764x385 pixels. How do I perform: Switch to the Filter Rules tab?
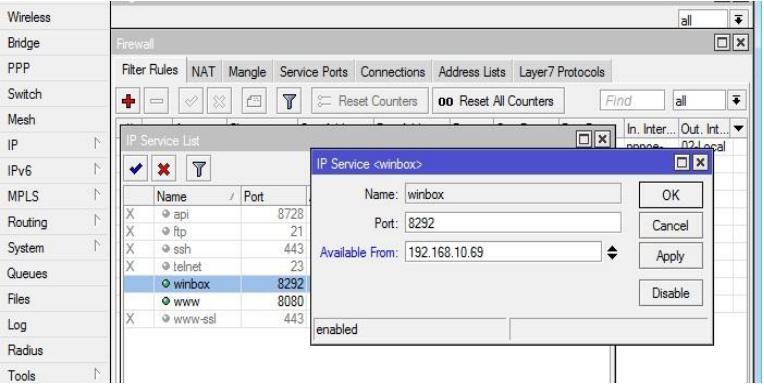coord(150,70)
